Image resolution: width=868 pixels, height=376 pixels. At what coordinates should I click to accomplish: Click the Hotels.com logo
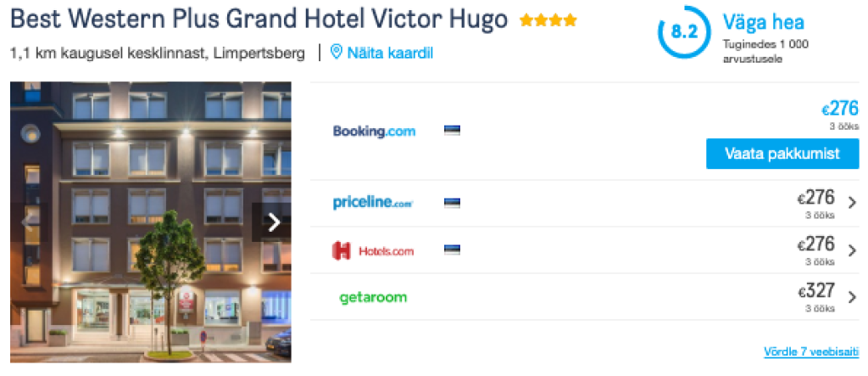point(373,251)
